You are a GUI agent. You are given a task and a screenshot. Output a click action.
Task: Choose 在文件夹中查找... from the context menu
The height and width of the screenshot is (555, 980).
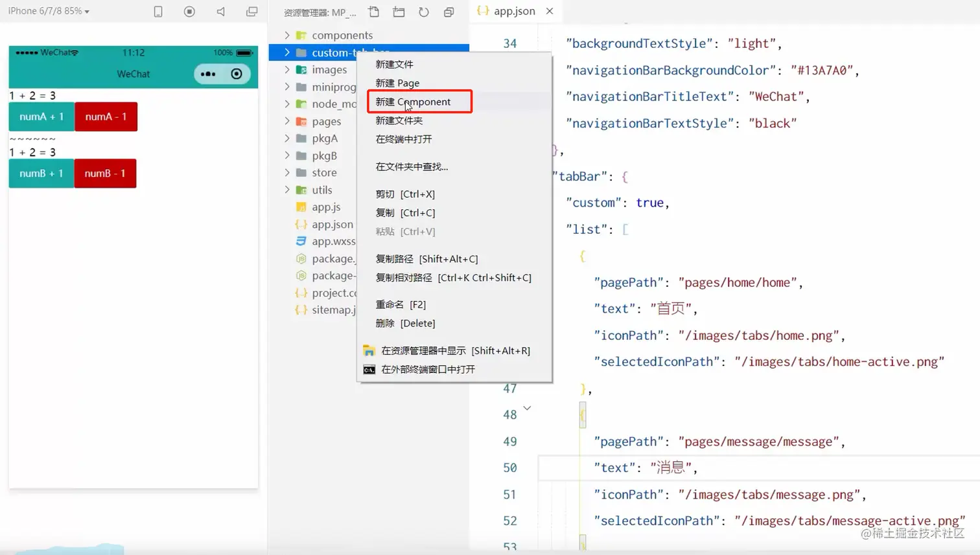coord(454,166)
